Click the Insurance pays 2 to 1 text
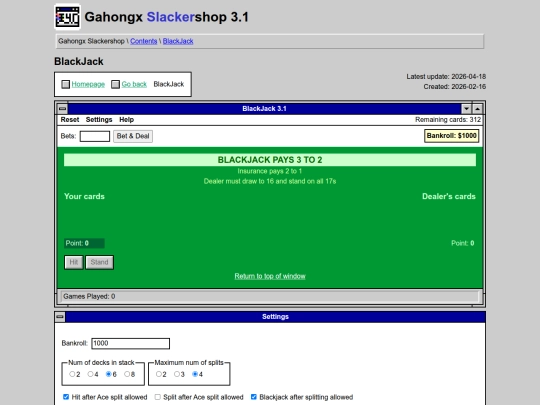The height and width of the screenshot is (405, 540). click(x=270, y=171)
